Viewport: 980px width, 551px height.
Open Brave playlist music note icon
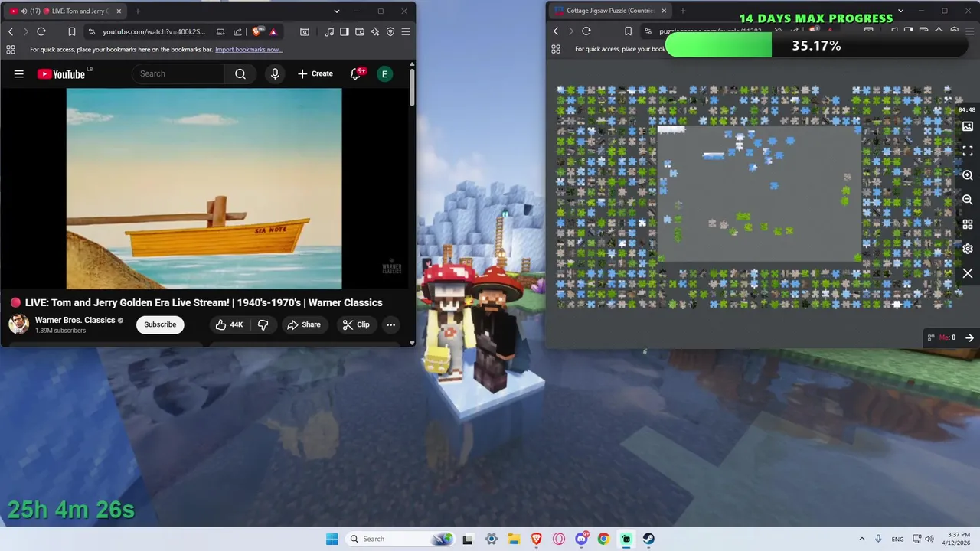click(329, 31)
